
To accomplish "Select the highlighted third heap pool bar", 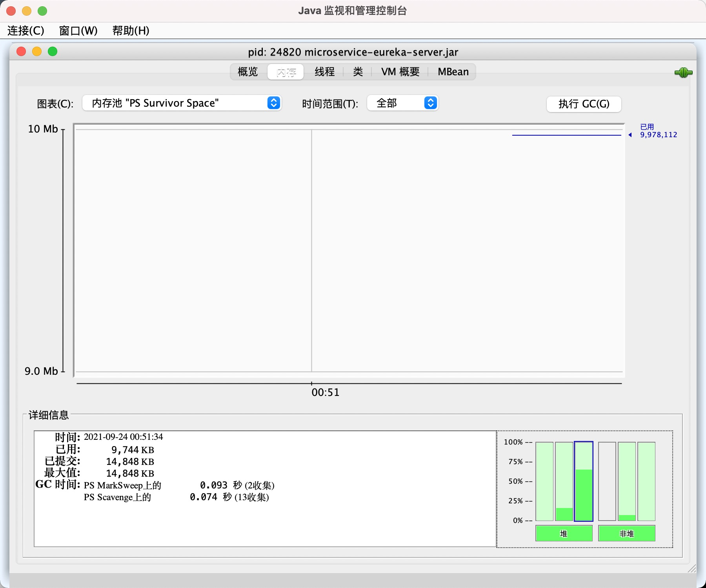I will tap(584, 481).
